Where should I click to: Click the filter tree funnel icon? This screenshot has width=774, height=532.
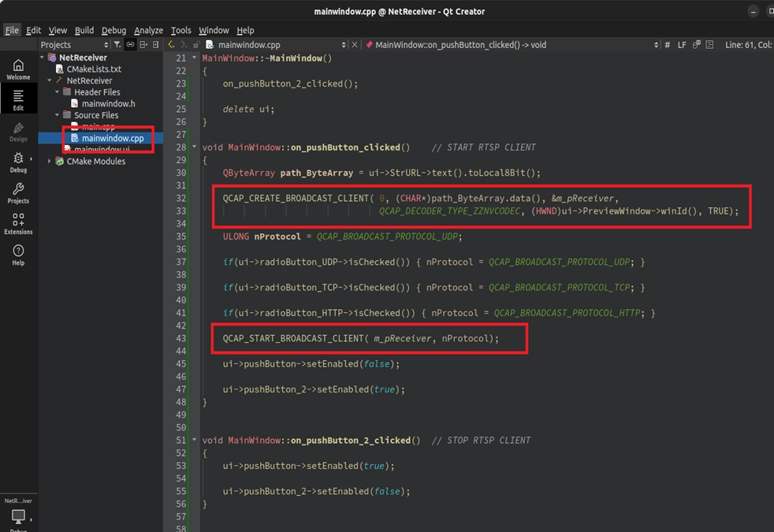(x=117, y=44)
